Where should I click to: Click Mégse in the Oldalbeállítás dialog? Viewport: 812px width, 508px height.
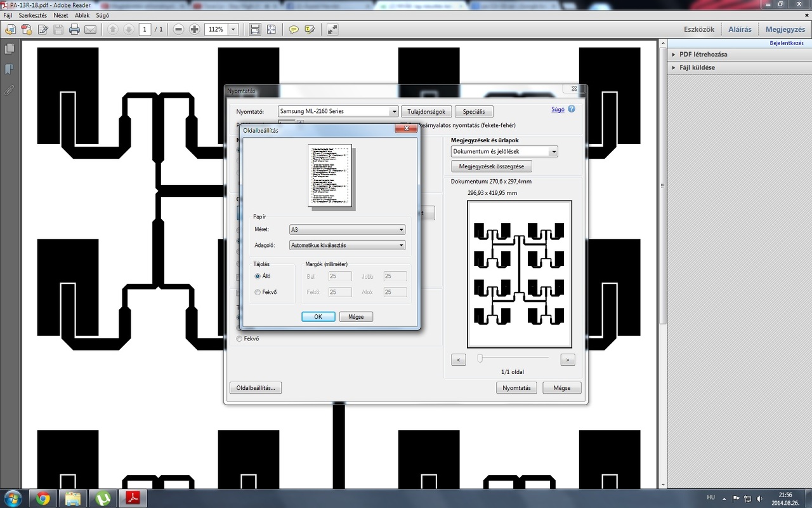[356, 316]
